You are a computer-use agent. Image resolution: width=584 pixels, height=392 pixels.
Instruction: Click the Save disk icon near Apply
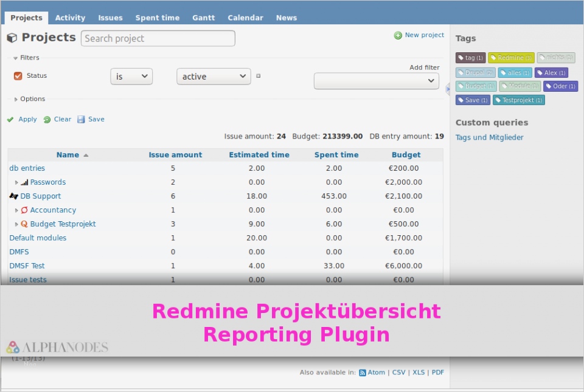(81, 119)
